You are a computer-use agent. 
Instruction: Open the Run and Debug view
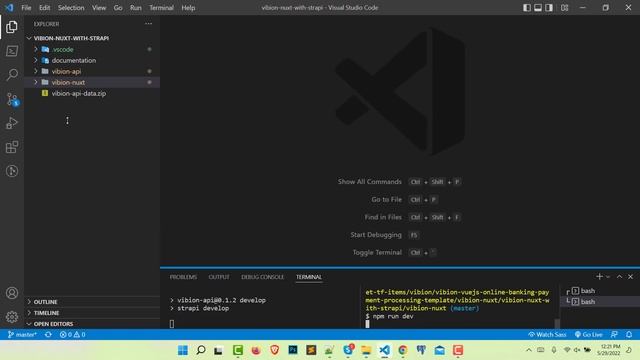tap(12, 123)
